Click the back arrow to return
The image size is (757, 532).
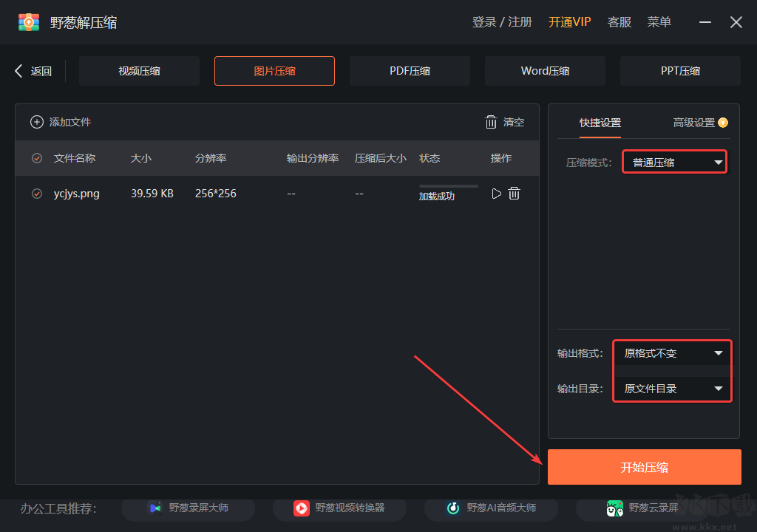pyautogui.click(x=18, y=70)
